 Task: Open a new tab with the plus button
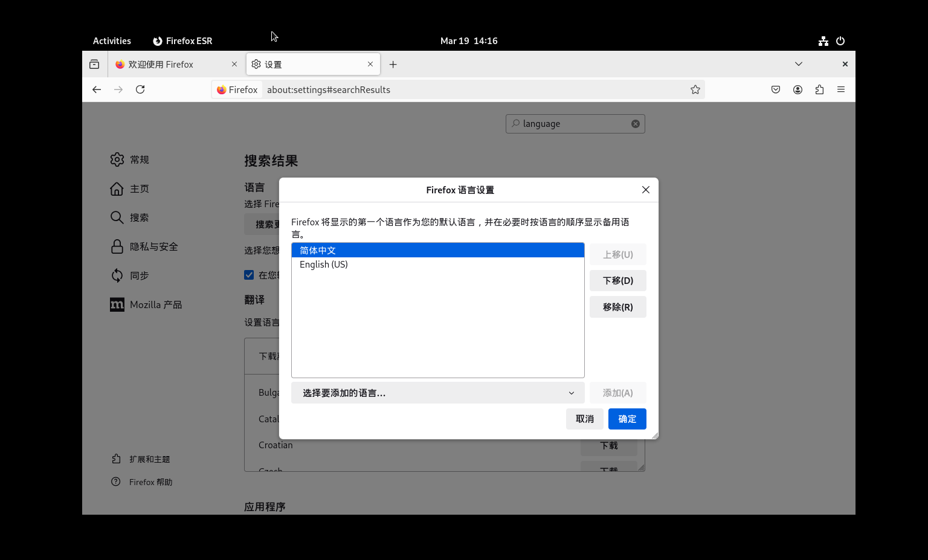(x=393, y=64)
